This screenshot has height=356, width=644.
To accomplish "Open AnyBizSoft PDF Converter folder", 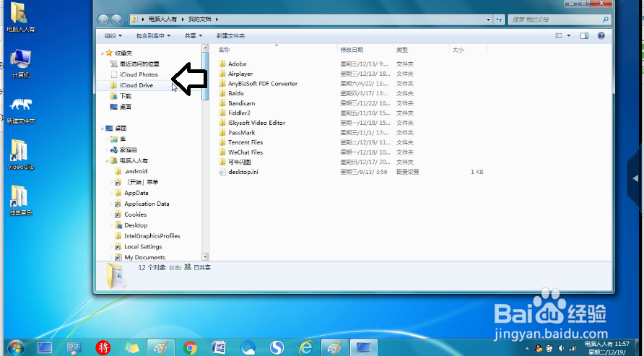I will click(x=263, y=84).
